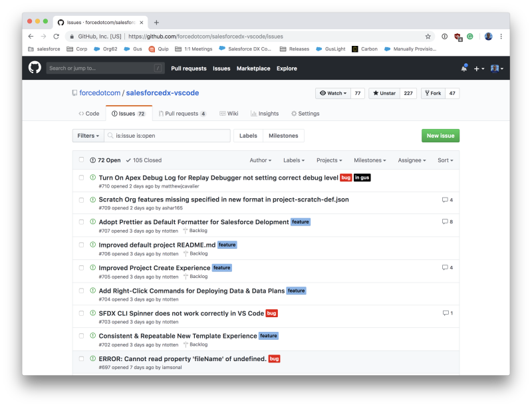
Task: Bookmark this page with the star icon
Action: pyautogui.click(x=428, y=37)
